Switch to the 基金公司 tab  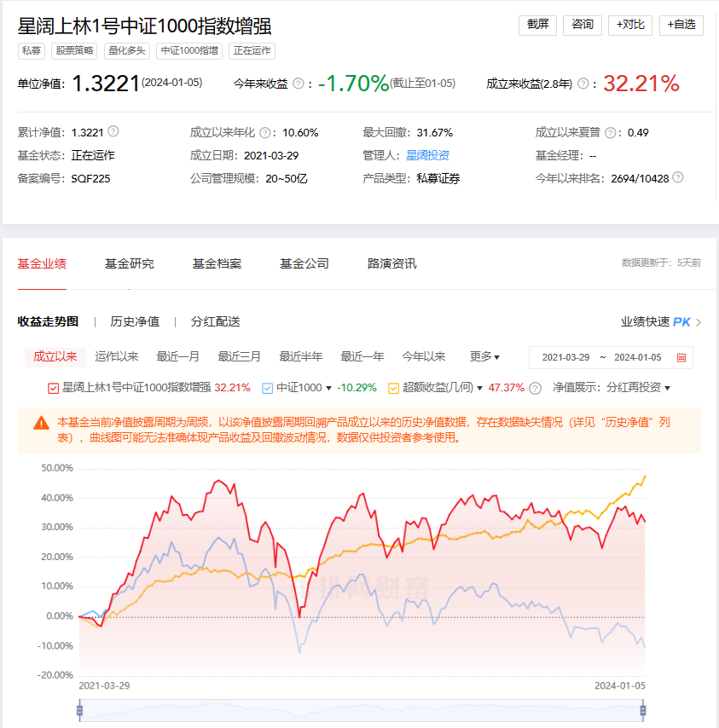point(304,263)
